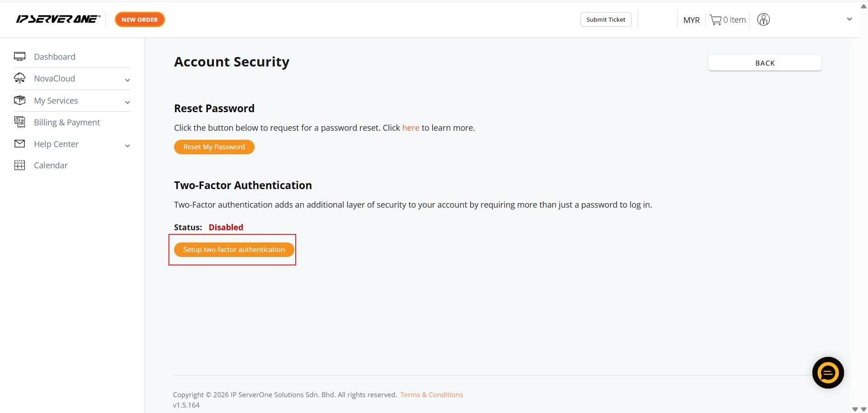868x413 pixels.
Task: Open the Terms & Conditions link
Action: tap(431, 394)
